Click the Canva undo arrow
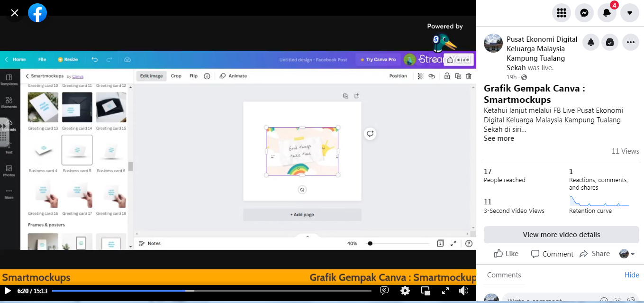This screenshot has height=303, width=644. click(x=94, y=60)
